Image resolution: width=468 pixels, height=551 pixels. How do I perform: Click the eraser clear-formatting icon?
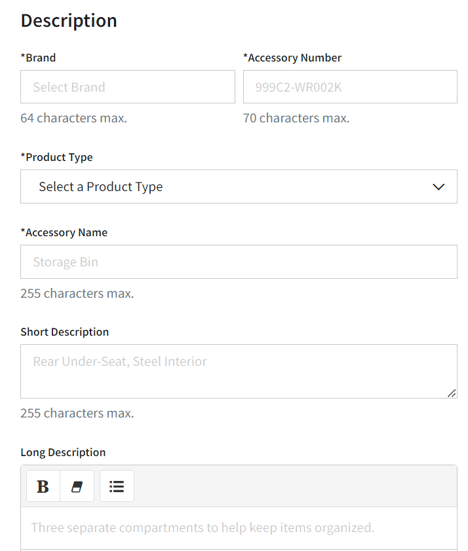click(77, 486)
